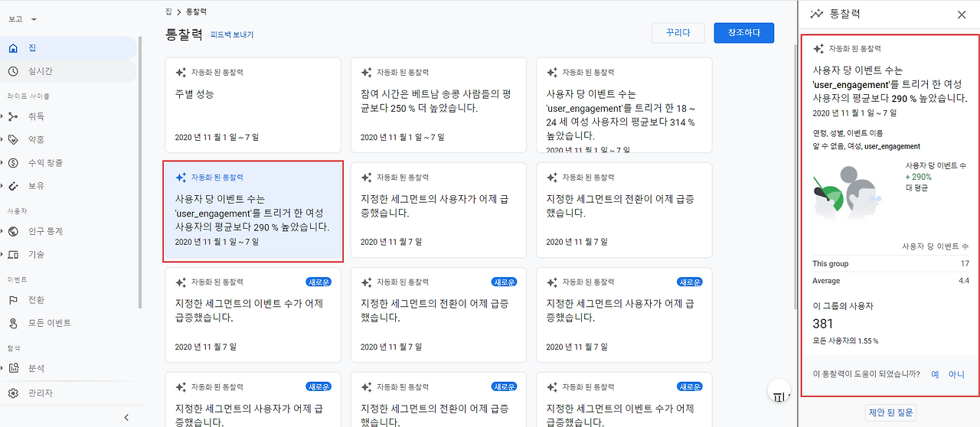980x427 pixels.
Task: Click the round floating button beside the panel
Action: point(779,392)
